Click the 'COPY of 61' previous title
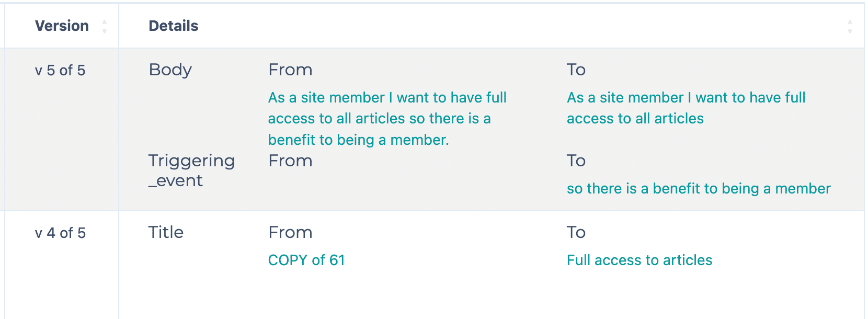Viewport: 868px width, 319px height. pyautogui.click(x=306, y=260)
